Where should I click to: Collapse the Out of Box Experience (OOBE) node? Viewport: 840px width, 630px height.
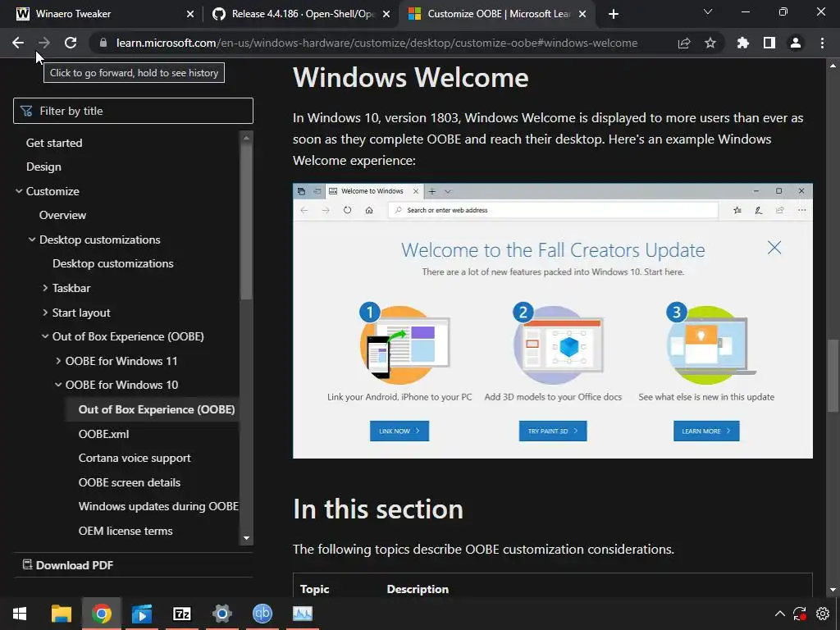click(x=46, y=336)
